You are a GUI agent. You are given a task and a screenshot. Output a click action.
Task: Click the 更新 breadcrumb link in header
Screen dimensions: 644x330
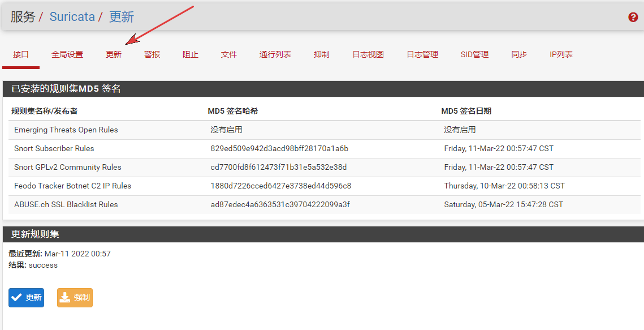[x=122, y=16]
